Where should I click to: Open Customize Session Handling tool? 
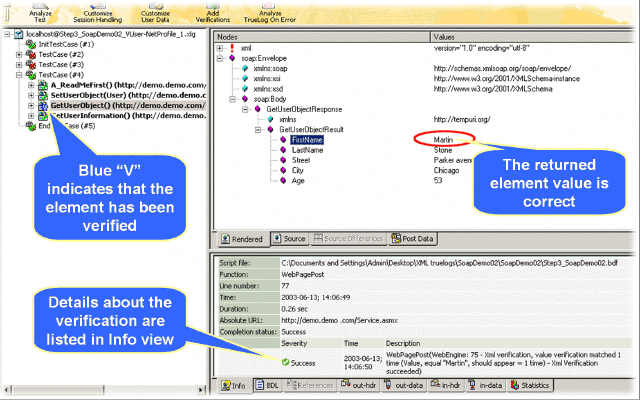coord(99,10)
